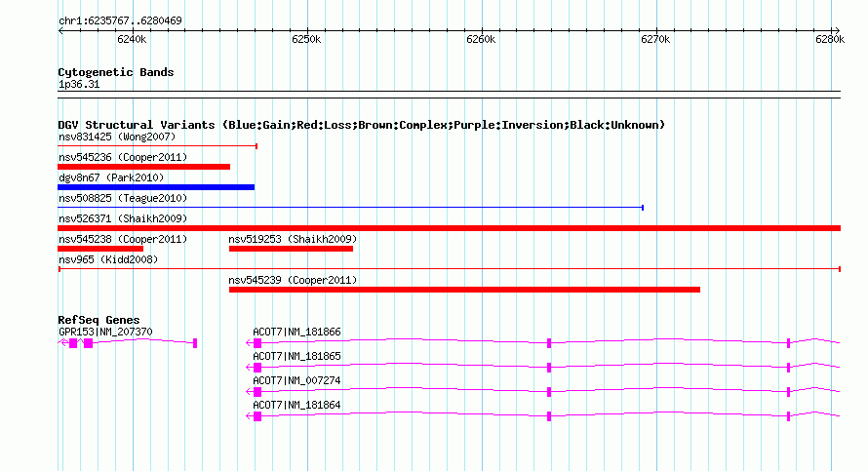Select the DGV Structural Variants track heading
This screenshot has height=471, width=868.
point(362,125)
